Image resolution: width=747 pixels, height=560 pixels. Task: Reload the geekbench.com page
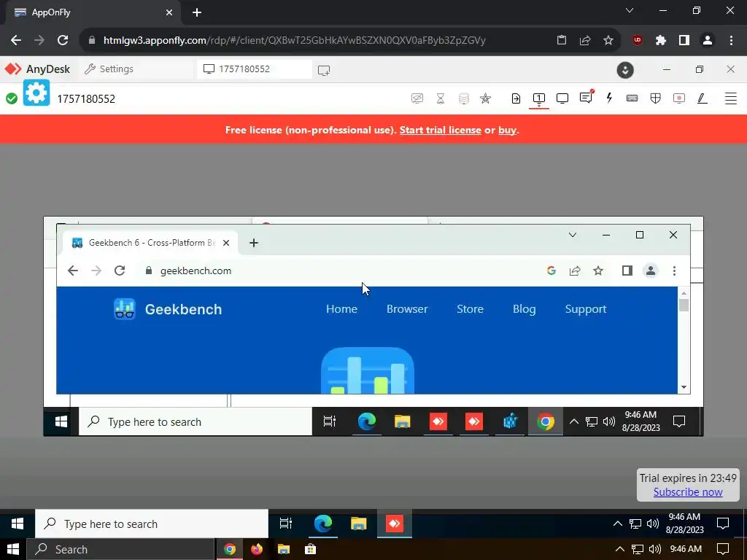click(x=120, y=271)
